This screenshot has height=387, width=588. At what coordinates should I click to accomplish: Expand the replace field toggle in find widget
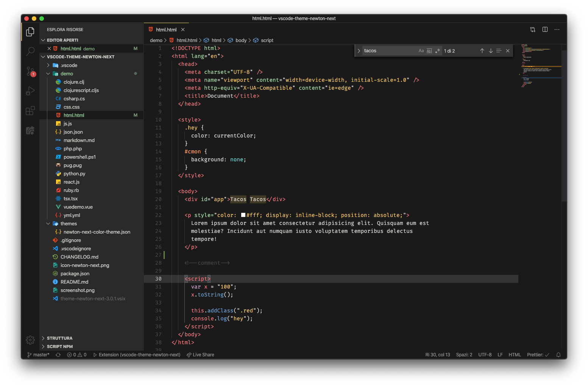(x=359, y=51)
